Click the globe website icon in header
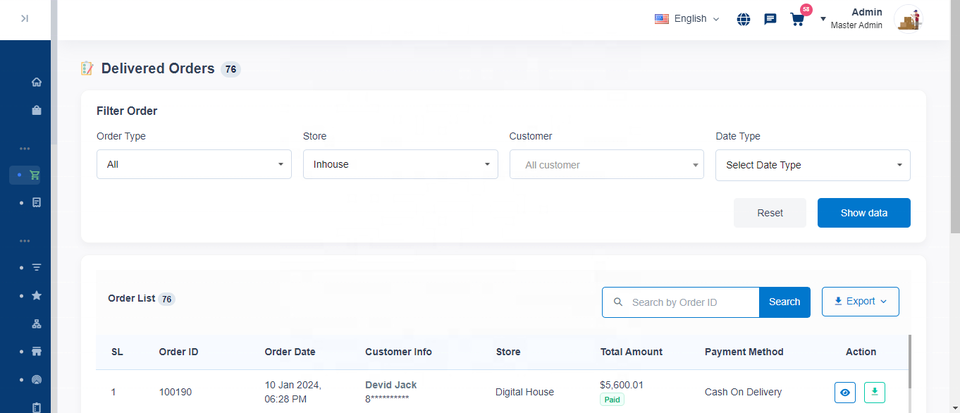This screenshot has height=413, width=960. tap(743, 19)
